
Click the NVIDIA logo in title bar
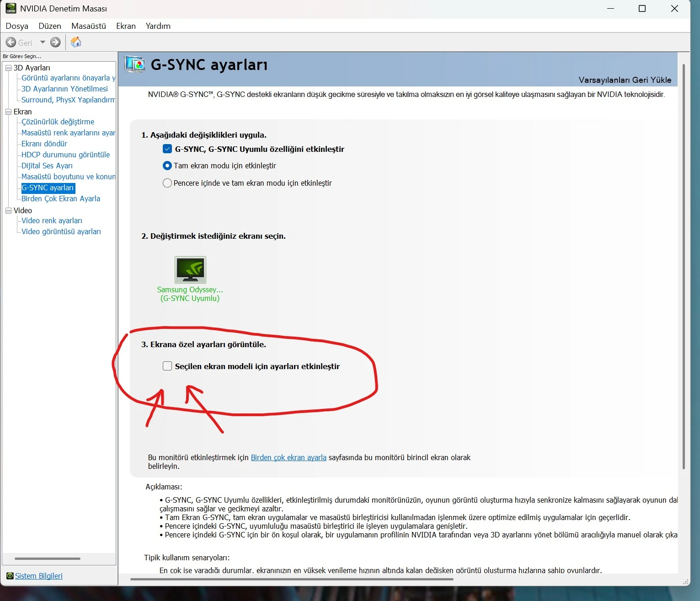[x=11, y=8]
